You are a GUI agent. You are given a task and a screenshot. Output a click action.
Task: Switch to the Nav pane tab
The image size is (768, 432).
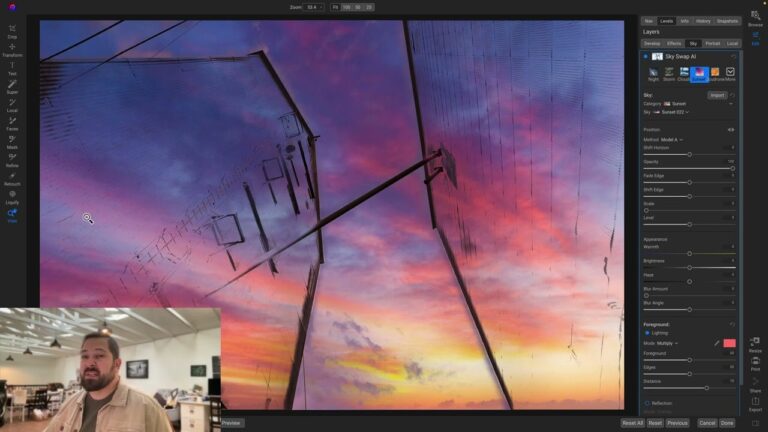pyautogui.click(x=648, y=21)
